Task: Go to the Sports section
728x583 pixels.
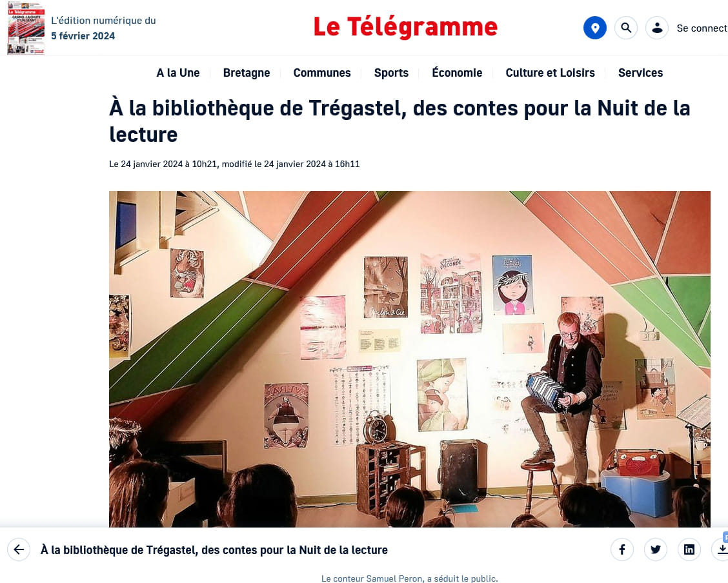Action: pyautogui.click(x=391, y=73)
